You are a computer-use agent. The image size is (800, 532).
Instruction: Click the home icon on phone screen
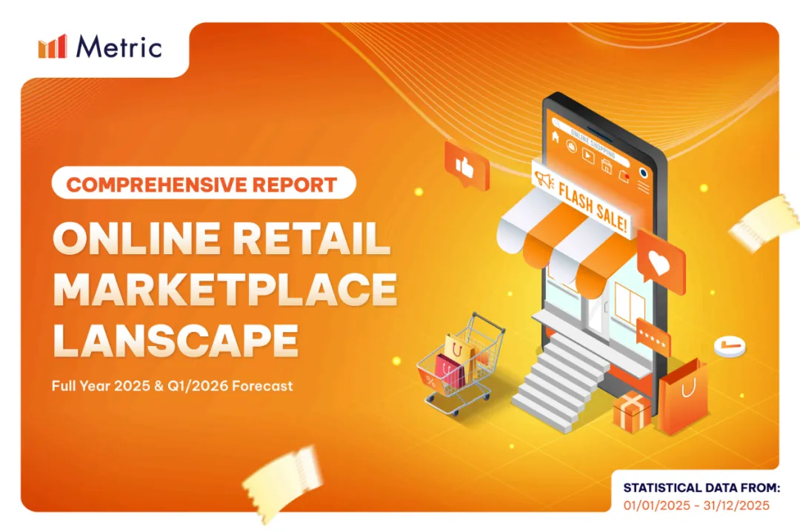click(x=556, y=136)
